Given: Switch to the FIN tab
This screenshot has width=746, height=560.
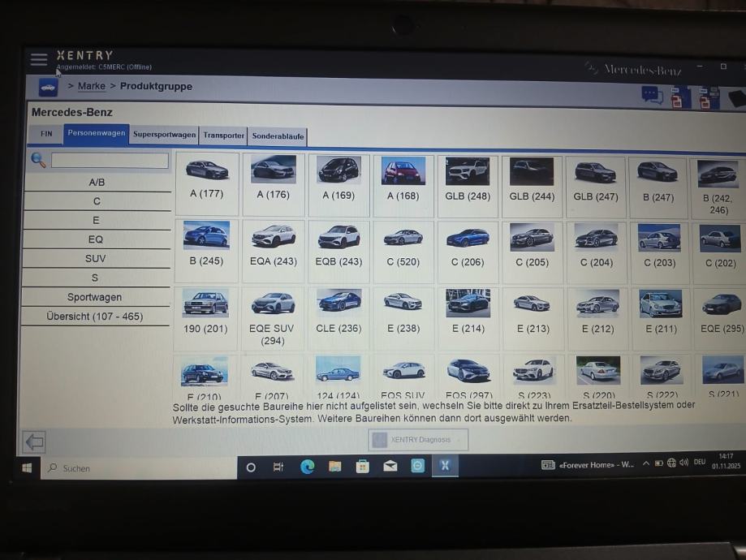Looking at the screenshot, I should pyautogui.click(x=46, y=134).
